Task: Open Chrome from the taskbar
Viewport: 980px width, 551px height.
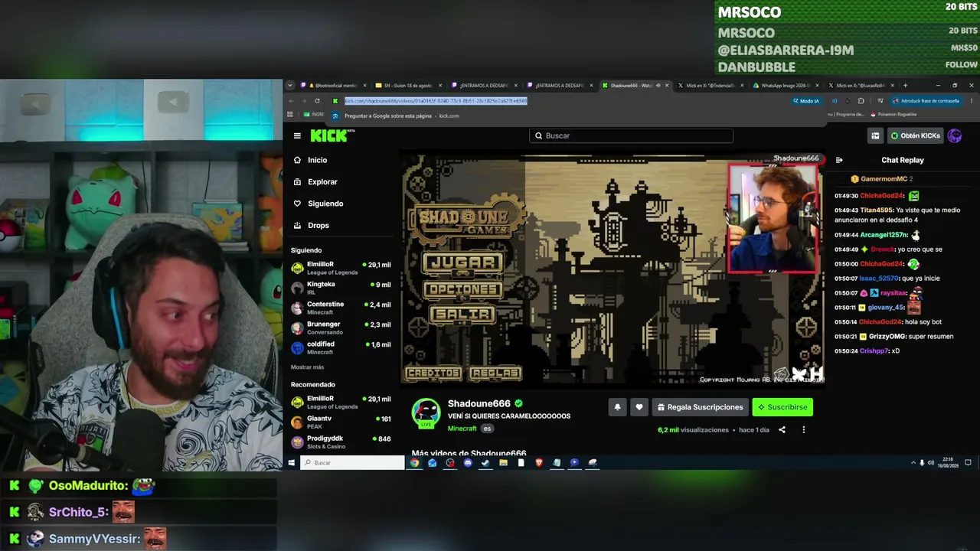Action: (414, 463)
